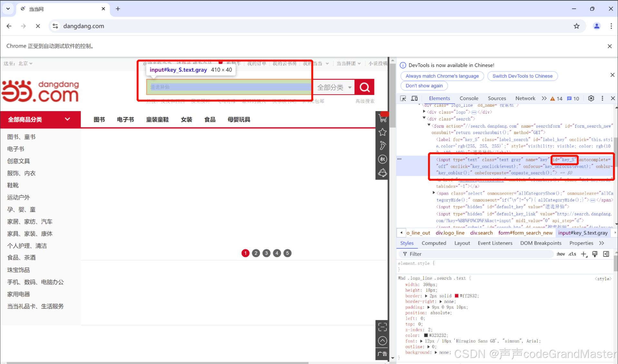618x364 pixels.
Task: Click the footprint history sidebar icon
Action: pyautogui.click(x=382, y=145)
